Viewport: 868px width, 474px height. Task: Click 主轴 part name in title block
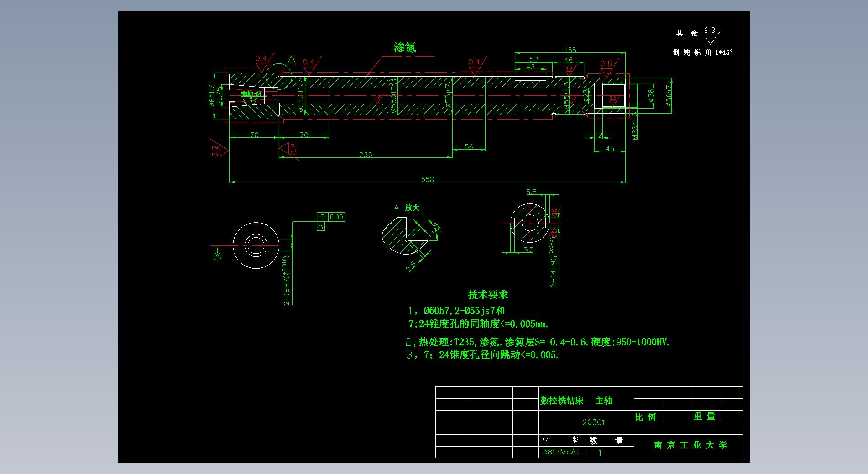point(604,401)
